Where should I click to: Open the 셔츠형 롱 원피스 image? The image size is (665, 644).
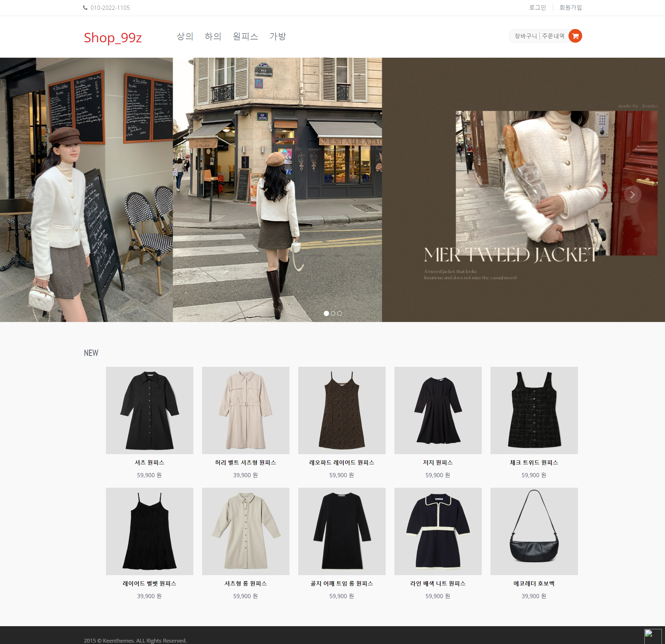click(x=246, y=531)
